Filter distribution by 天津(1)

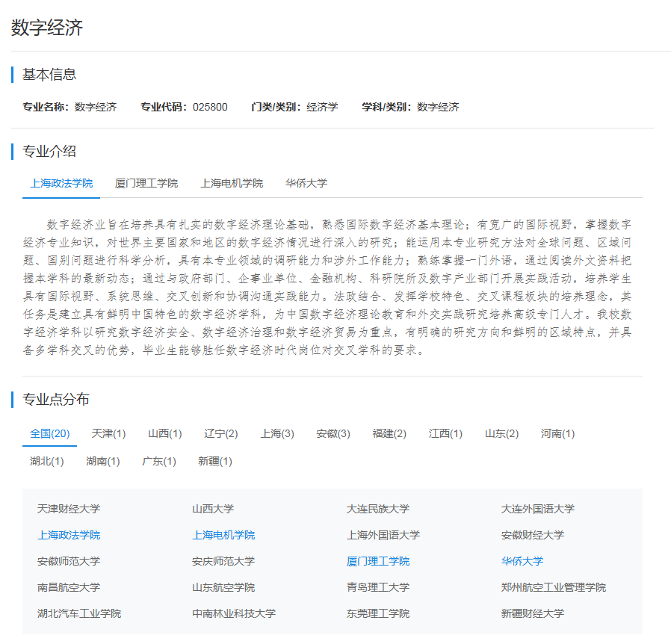point(108,433)
